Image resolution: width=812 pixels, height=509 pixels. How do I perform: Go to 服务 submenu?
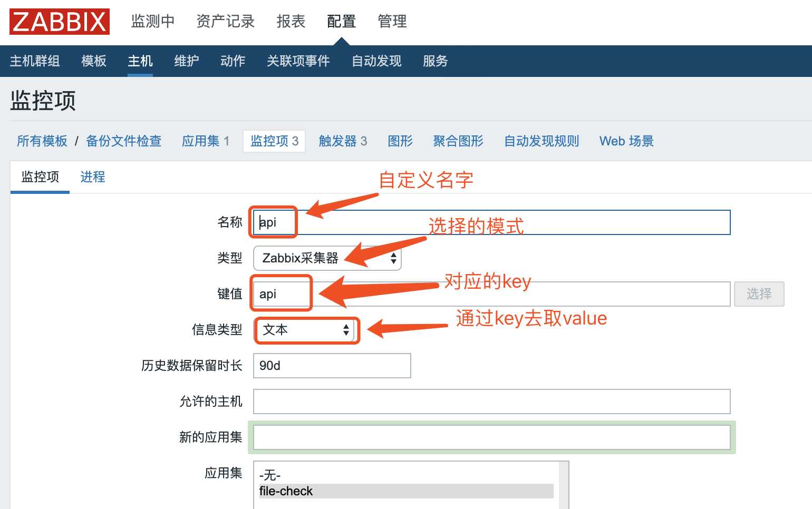[436, 61]
